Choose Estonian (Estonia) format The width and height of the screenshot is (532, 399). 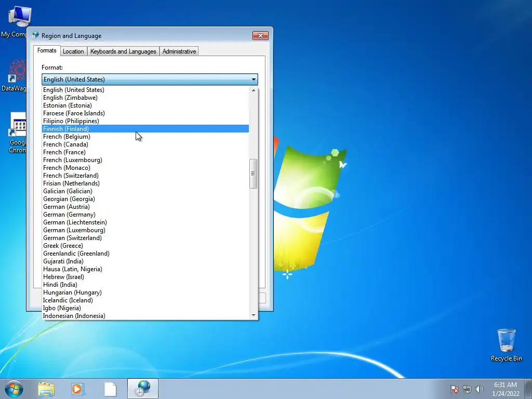[x=145, y=105]
